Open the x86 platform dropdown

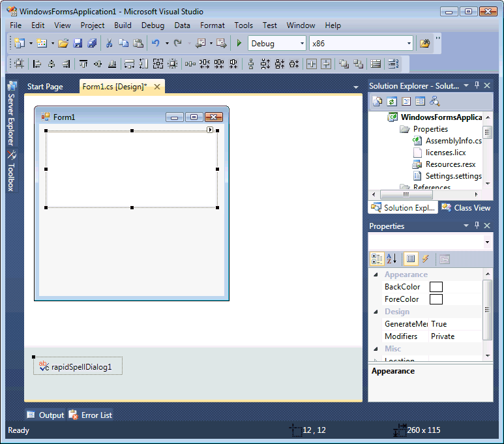409,43
